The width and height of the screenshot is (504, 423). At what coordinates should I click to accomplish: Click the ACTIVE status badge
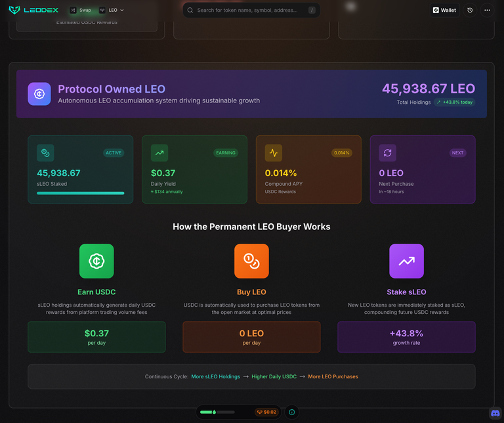click(114, 153)
